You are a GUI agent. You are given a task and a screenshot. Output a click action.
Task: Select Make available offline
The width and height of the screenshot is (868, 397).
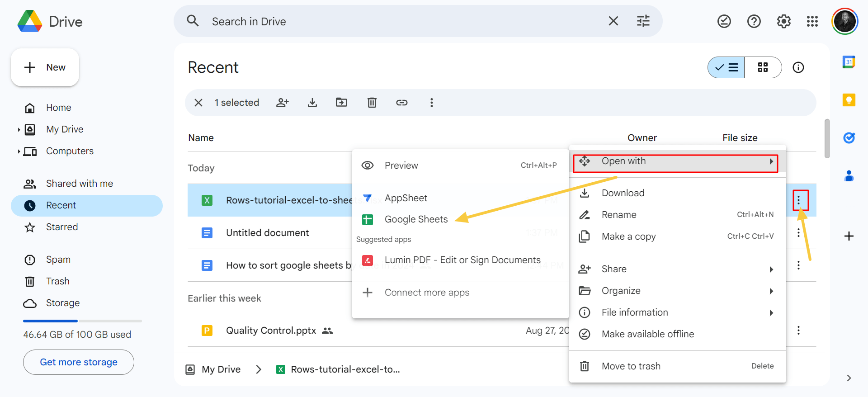coord(677,334)
